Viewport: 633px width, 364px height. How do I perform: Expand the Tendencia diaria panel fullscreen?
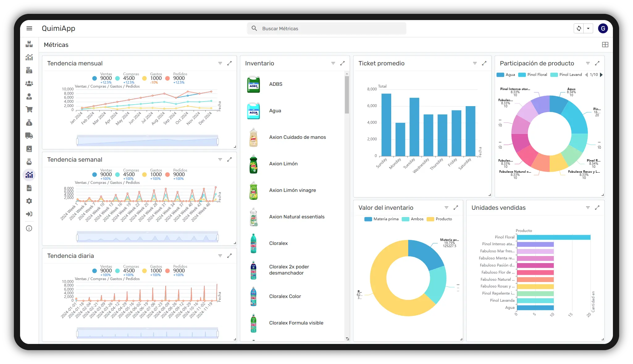click(x=229, y=256)
